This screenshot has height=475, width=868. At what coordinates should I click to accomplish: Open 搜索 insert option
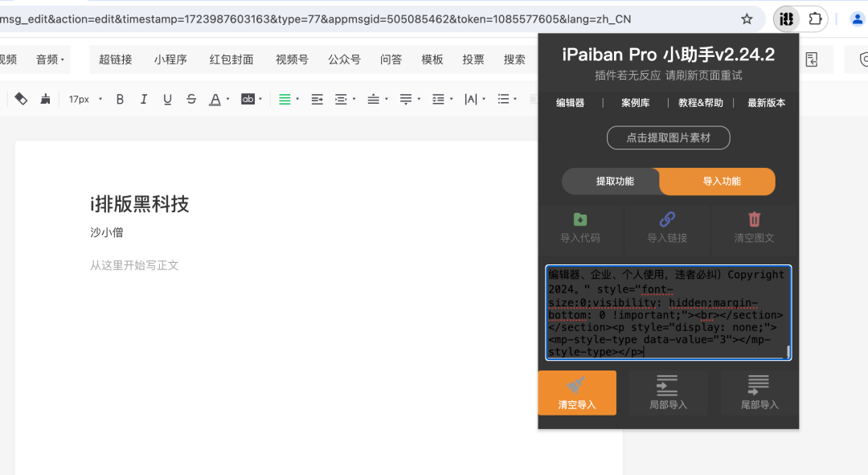tap(514, 59)
